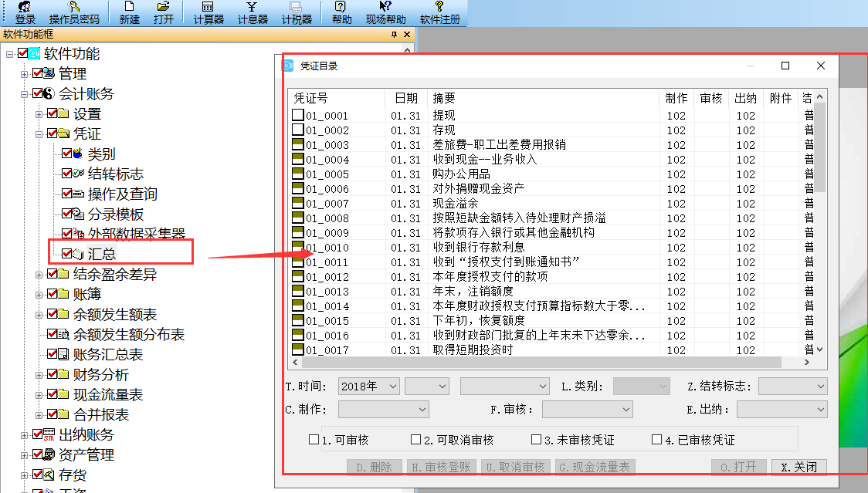This screenshot has height=493, width=868.
Task: Select 操作及查询 tree item
Action: pyautogui.click(x=122, y=194)
